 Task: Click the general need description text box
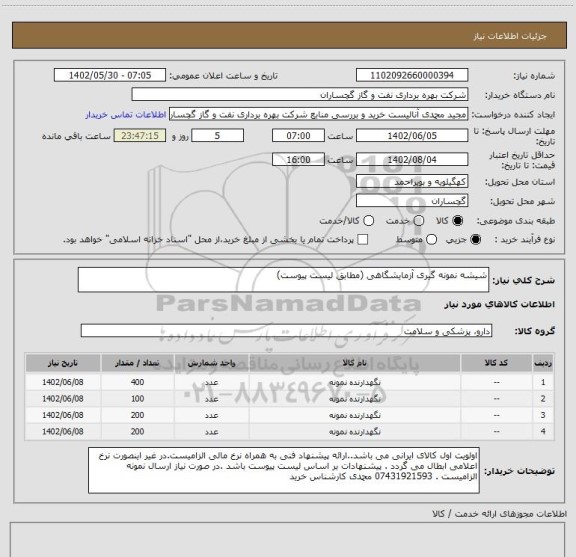283,280
